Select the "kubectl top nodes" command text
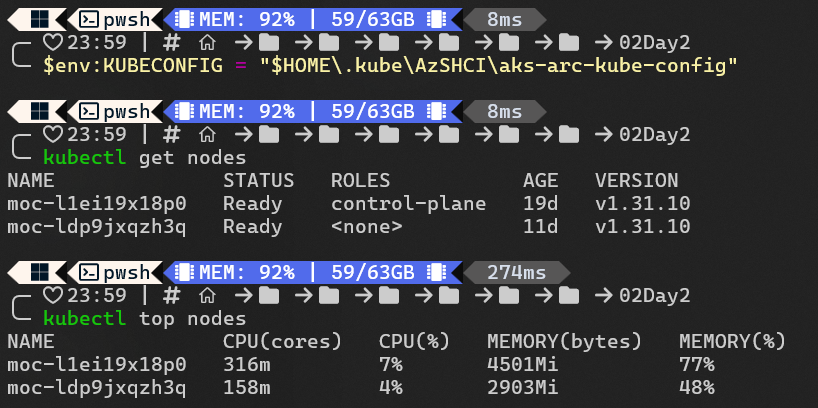This screenshot has height=408, width=818. (x=144, y=319)
